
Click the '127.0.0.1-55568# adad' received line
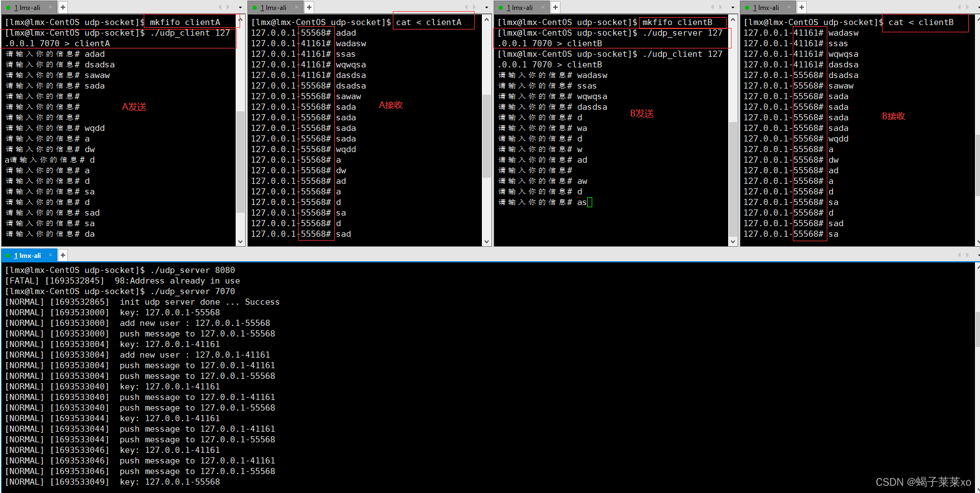click(304, 33)
